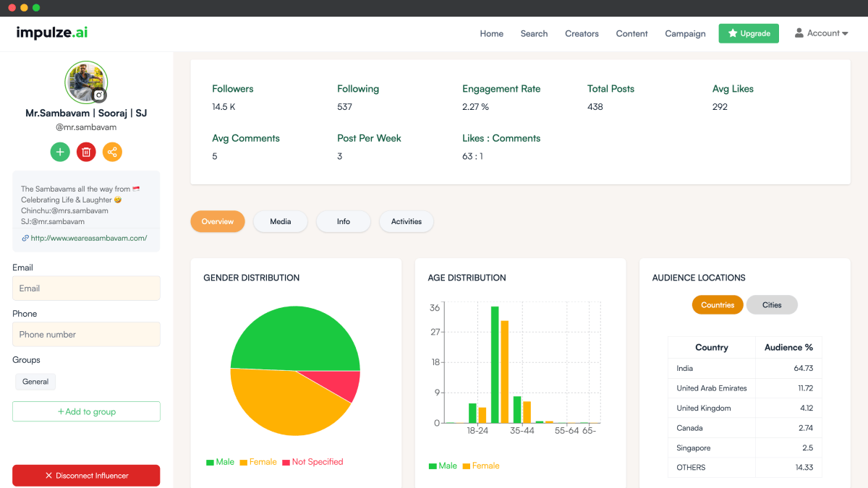
Task: Click the impulze.ai logo
Action: pos(52,33)
